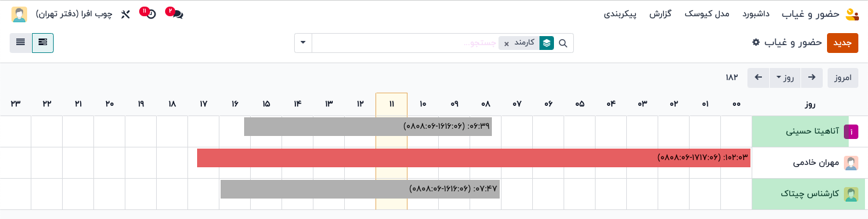Open the settings gear next to حضور و غیاب
This screenshot has width=868, height=219.
coord(756,43)
